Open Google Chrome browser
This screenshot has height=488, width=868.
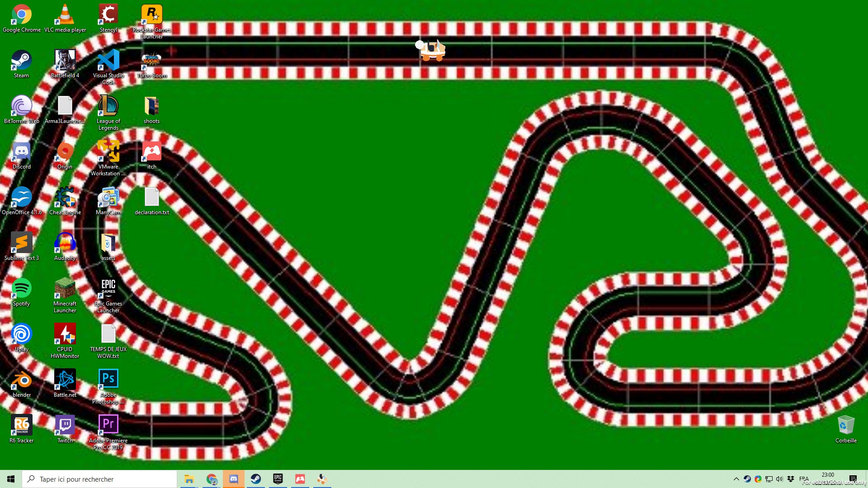click(21, 14)
